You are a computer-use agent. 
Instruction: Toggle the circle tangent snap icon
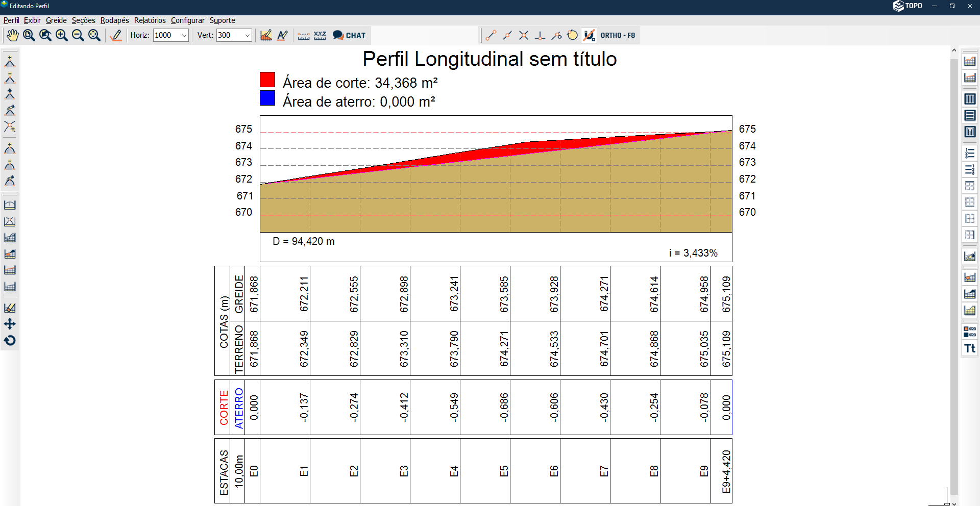click(x=573, y=35)
